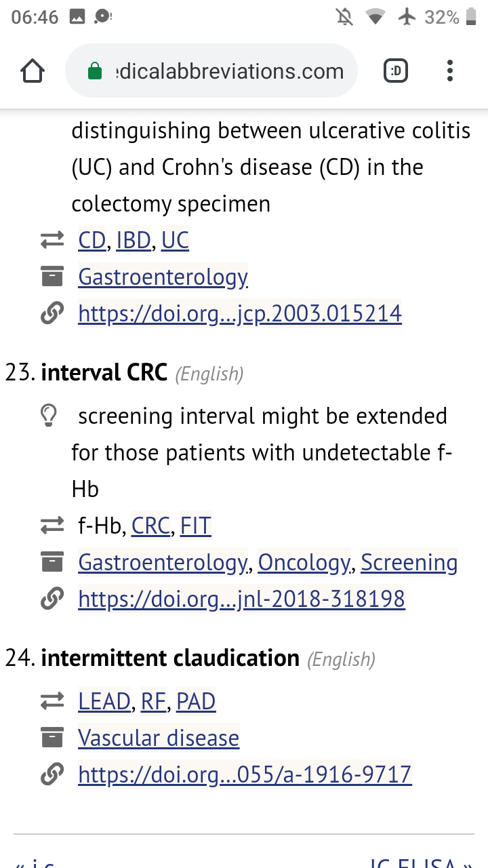
Task: Open the doi link ending jnl-2018-318198
Action: 241,599
